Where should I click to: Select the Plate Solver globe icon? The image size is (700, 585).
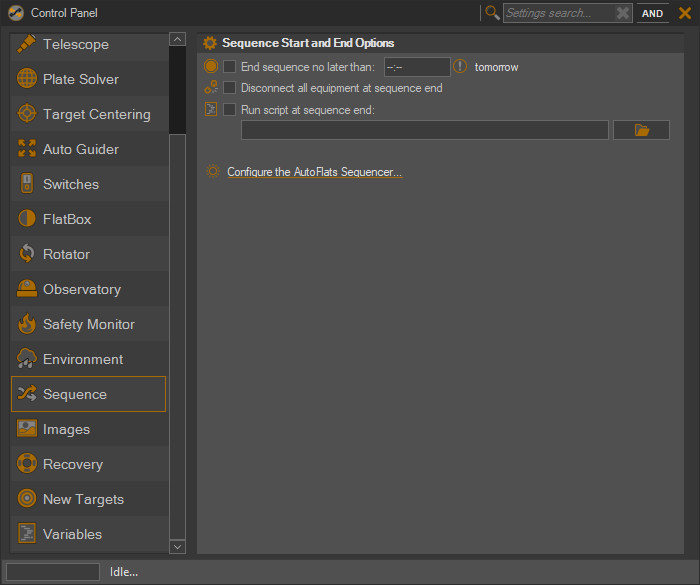point(27,79)
